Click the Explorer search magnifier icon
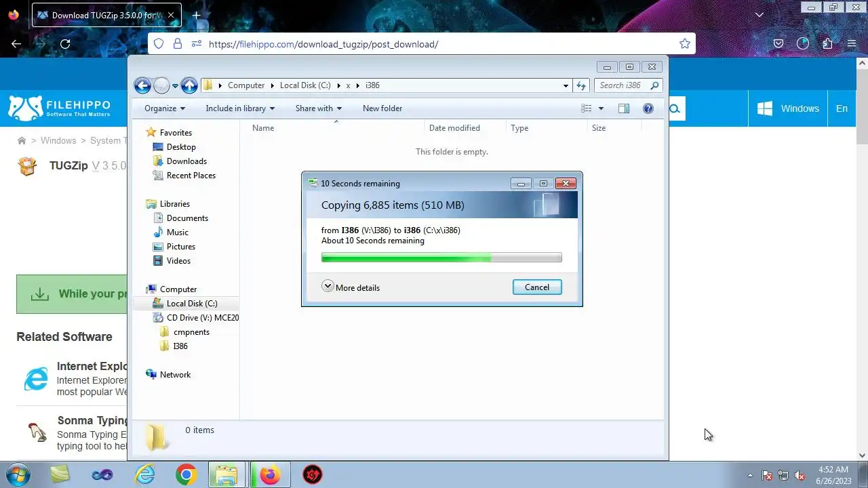The height and width of the screenshot is (488, 868). tap(654, 85)
